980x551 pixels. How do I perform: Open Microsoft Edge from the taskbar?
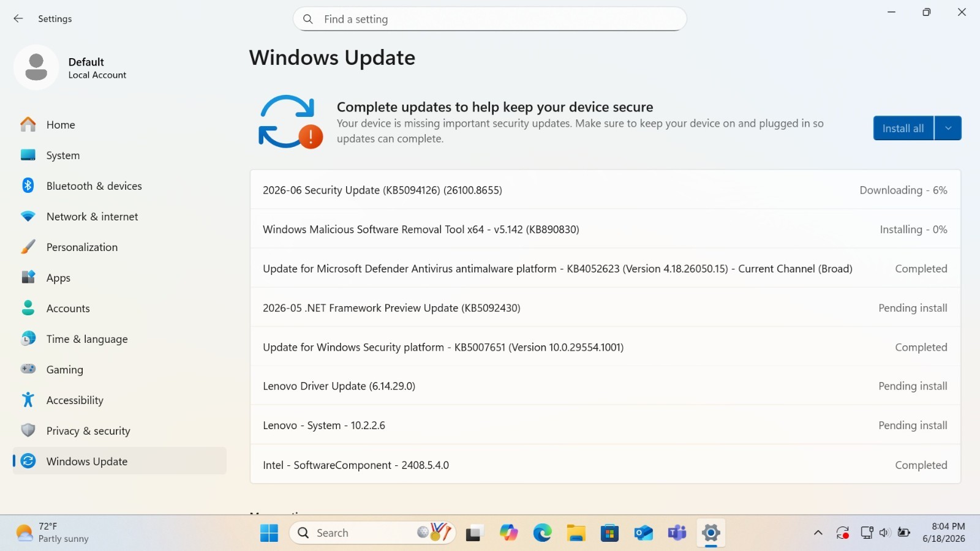[542, 533]
